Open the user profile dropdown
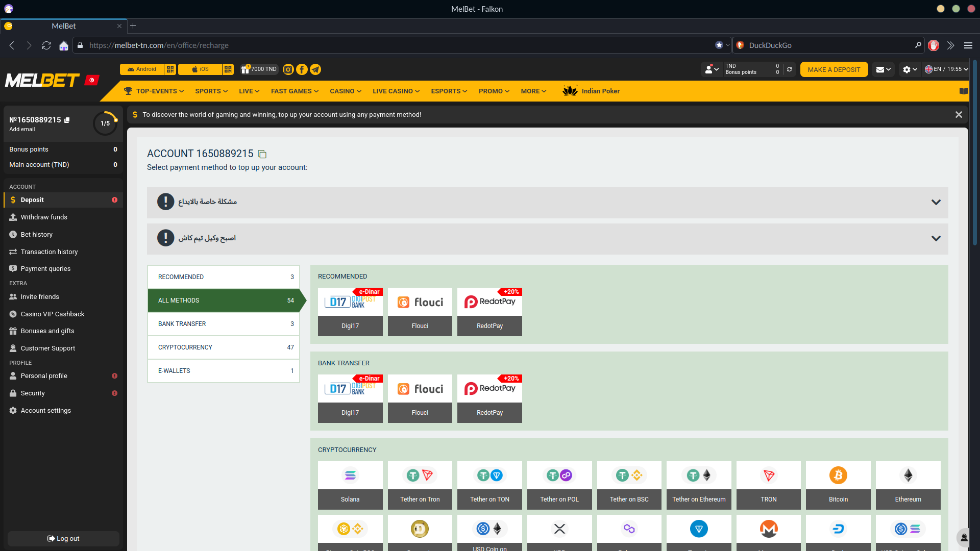 point(712,69)
